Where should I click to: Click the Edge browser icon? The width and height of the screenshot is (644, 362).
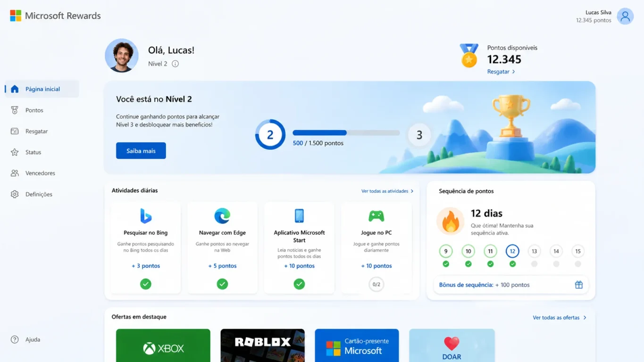tap(222, 216)
